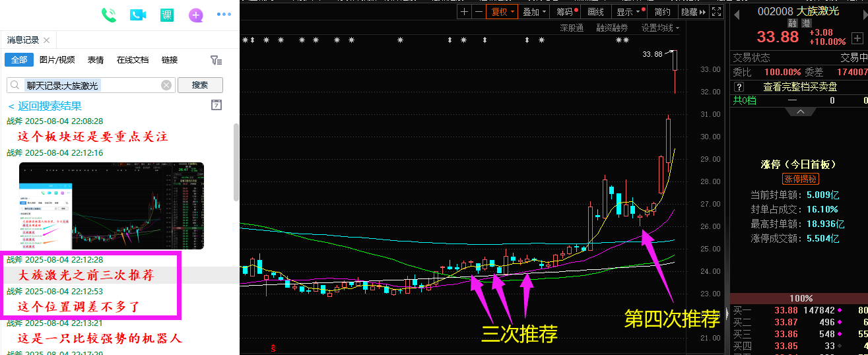
Task: Zoom out the chart with the minus button
Action: coord(479,12)
